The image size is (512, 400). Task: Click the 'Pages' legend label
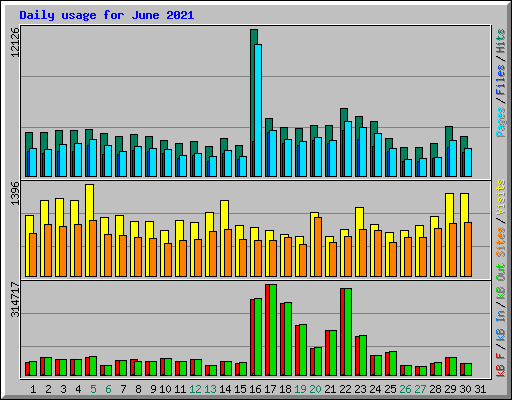[x=501, y=122]
